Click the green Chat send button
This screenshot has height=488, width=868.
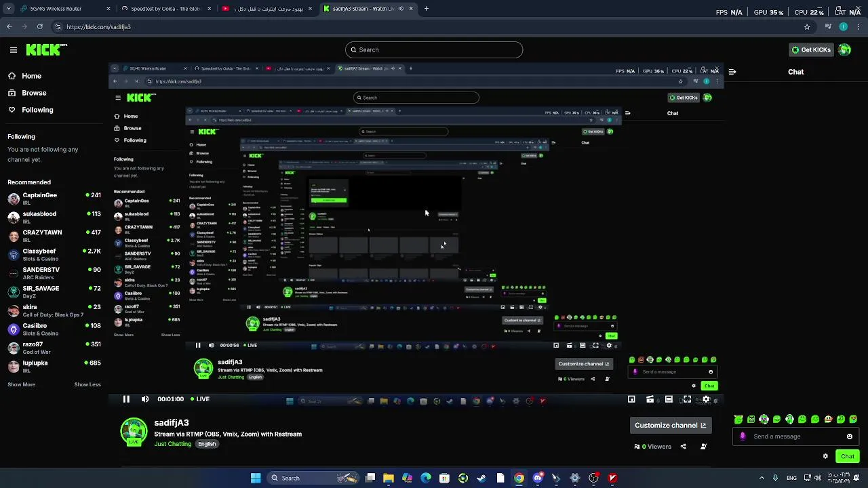pos(848,456)
